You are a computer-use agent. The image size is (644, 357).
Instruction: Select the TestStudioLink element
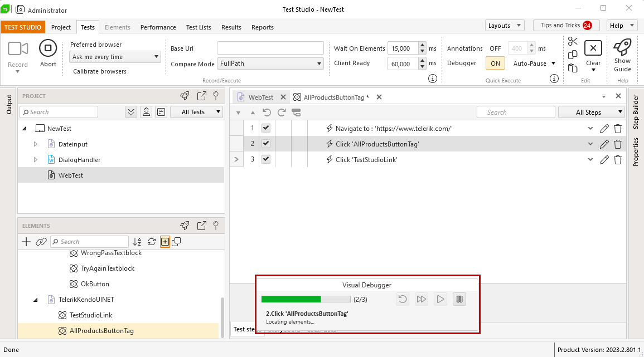tap(91, 315)
